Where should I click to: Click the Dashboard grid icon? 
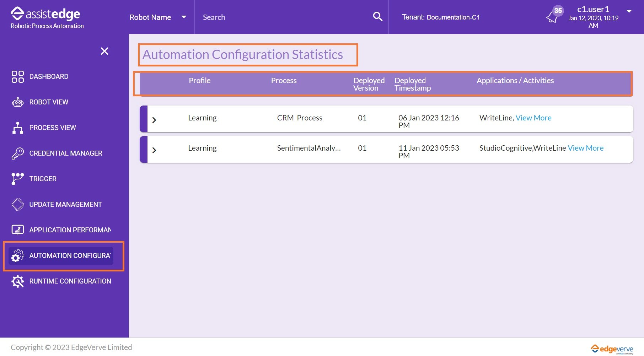(x=18, y=77)
